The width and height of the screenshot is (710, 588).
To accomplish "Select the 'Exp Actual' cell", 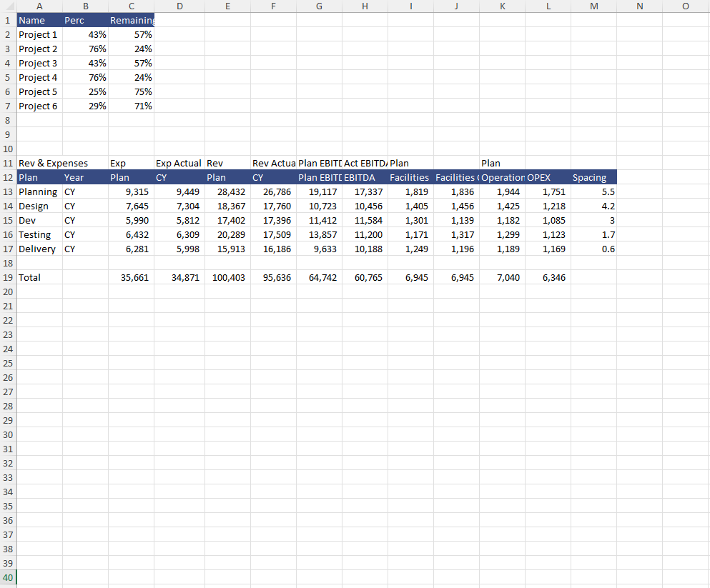I will point(179,164).
